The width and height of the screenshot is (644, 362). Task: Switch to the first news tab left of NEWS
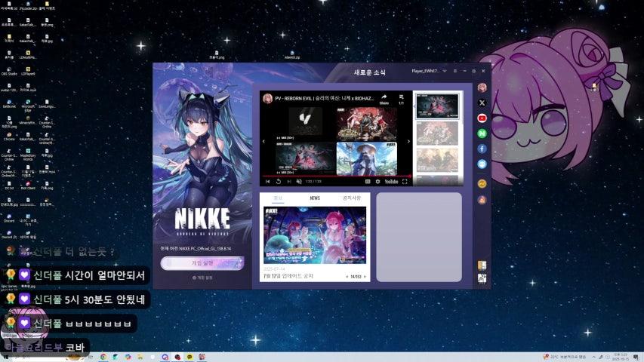pos(278,198)
